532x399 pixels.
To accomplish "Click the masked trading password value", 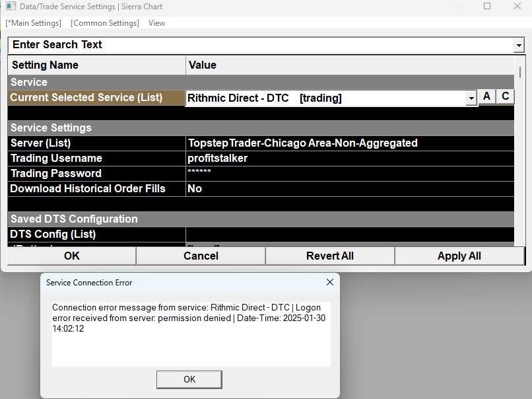I will pyautogui.click(x=350, y=174).
